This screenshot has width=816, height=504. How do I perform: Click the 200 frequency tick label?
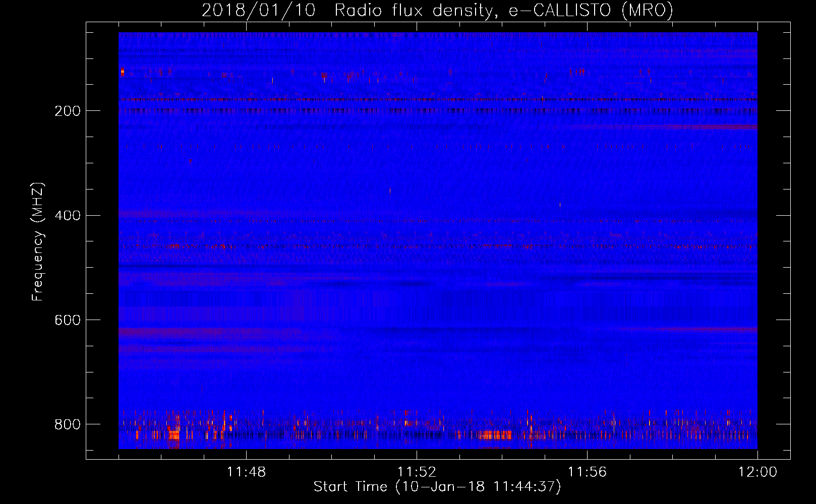(x=67, y=111)
